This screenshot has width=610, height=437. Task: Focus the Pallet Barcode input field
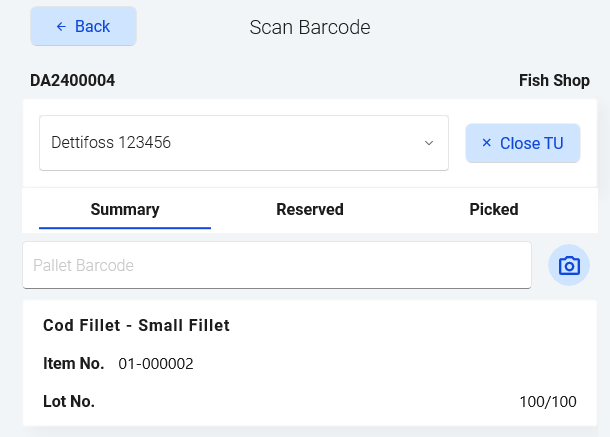coord(276,265)
